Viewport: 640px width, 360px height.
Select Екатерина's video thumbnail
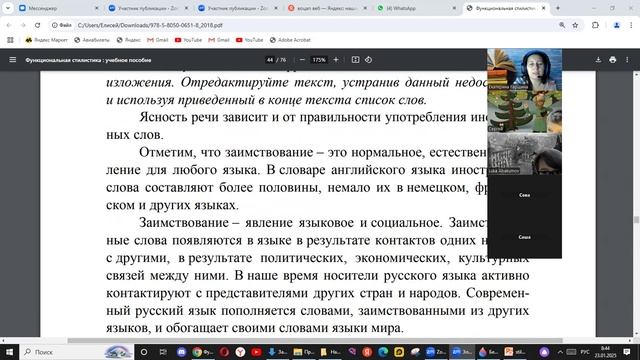(524, 69)
